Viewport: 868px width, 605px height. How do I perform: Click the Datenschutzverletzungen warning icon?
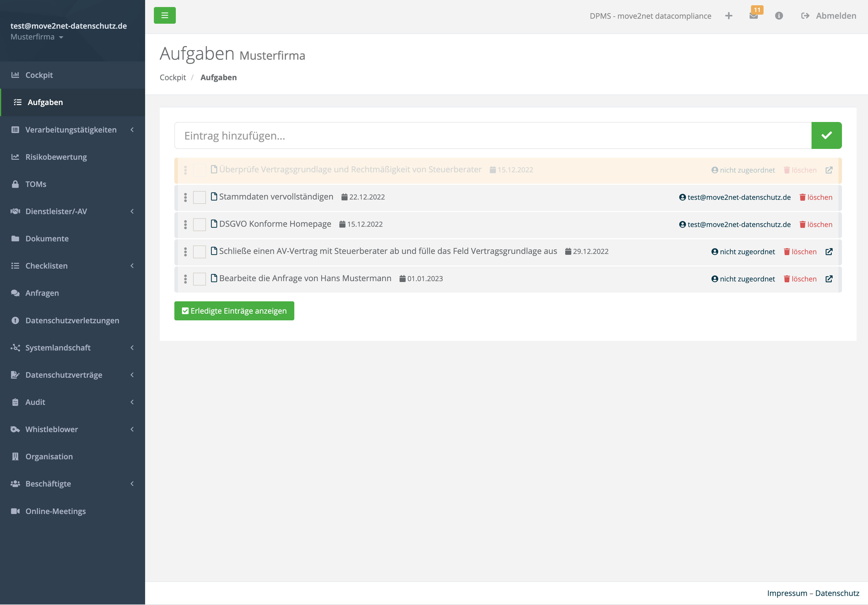15,321
